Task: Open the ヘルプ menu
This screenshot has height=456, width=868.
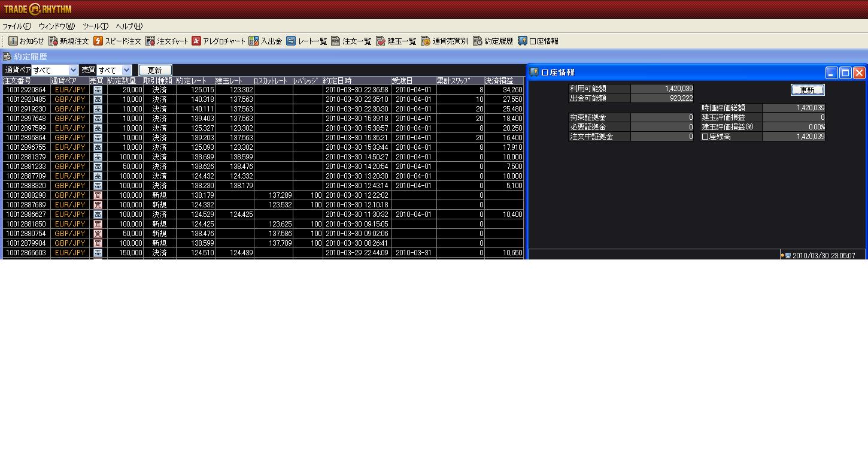Action: coord(129,26)
